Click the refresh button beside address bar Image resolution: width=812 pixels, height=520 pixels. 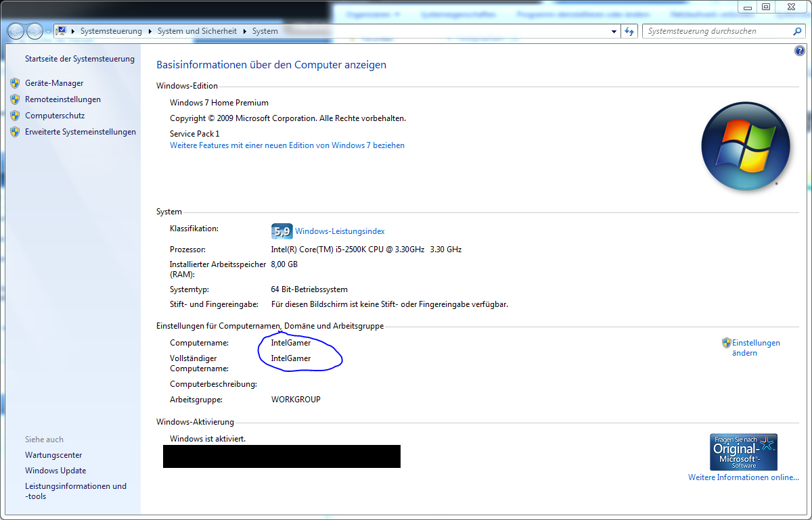coord(630,31)
